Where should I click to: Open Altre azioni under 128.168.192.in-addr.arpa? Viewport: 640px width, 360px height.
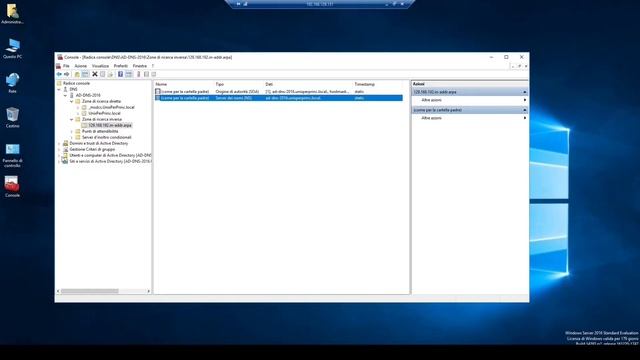click(x=470, y=100)
